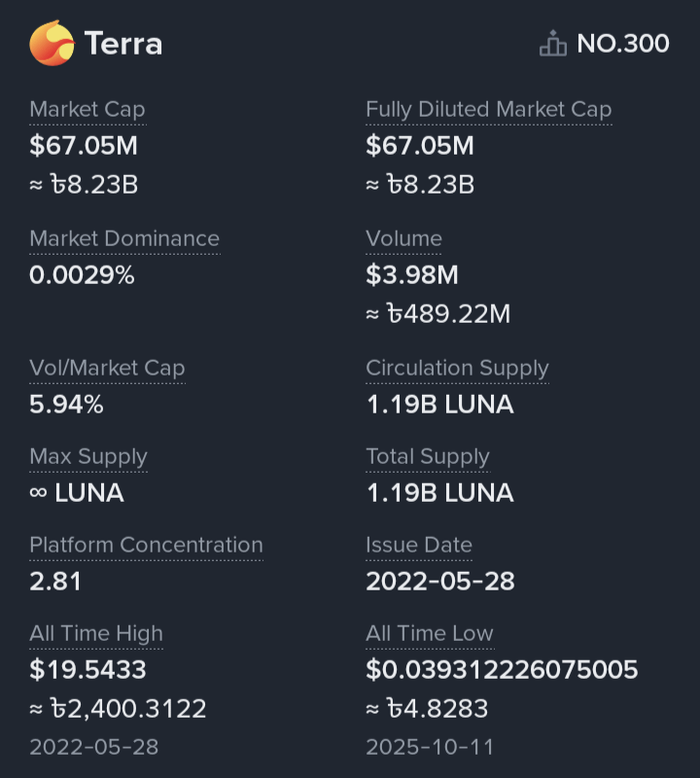
Task: Select the 2025-10-11 all time low date
Action: (430, 747)
